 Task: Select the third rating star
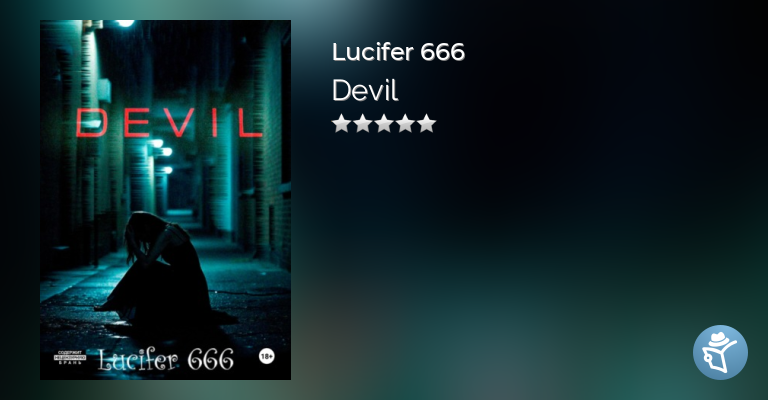384,123
